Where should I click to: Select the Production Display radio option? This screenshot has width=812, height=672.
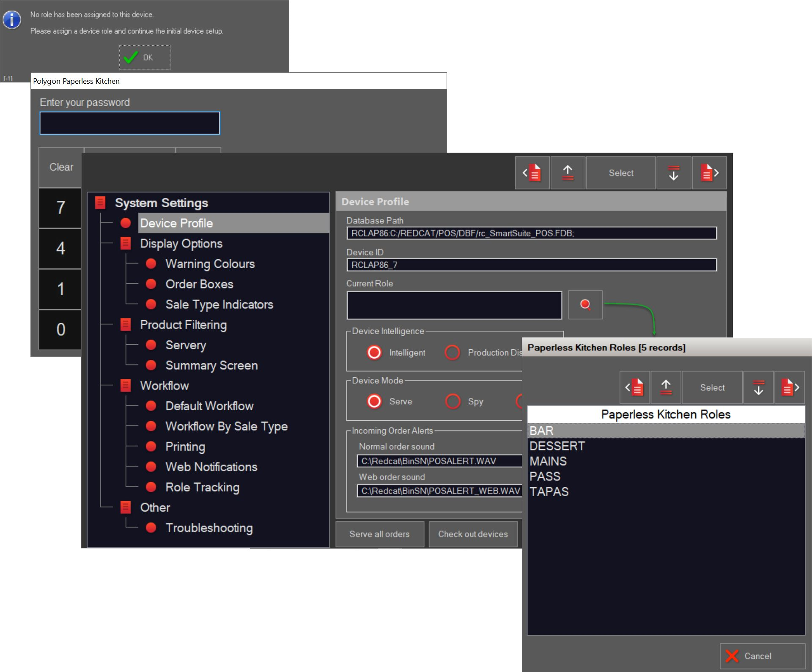coord(453,352)
